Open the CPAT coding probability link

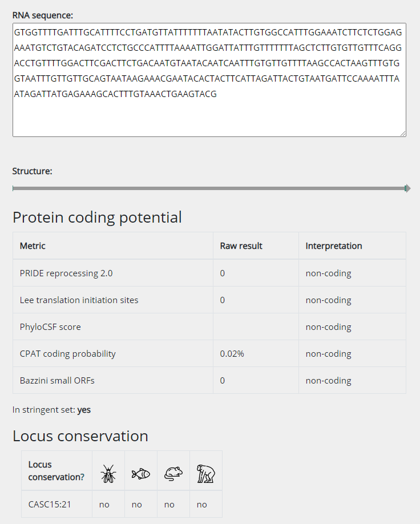[x=67, y=353]
